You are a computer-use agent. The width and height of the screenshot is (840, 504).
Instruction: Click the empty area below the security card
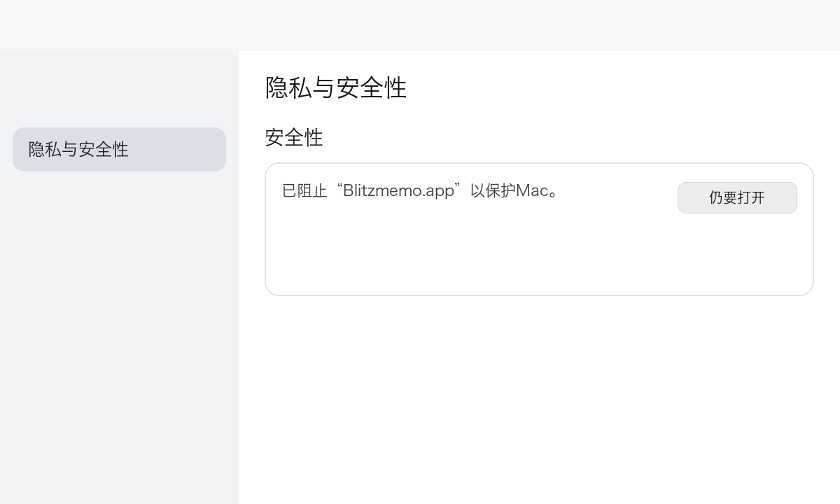[x=539, y=385]
